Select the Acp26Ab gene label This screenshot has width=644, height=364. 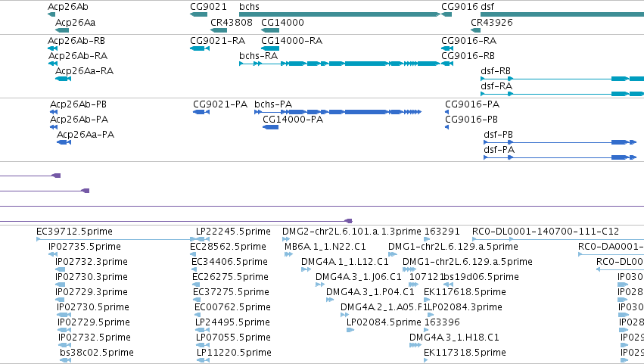[68, 7]
